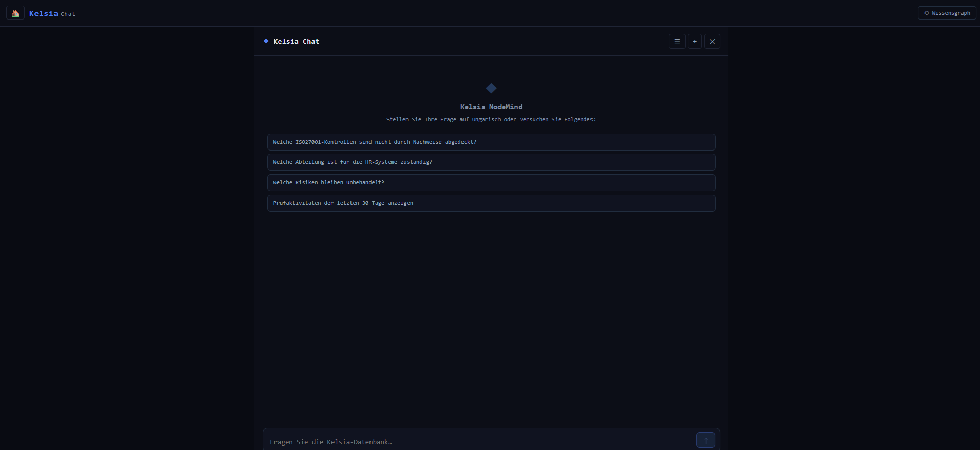
Task: Pick Prüfaktivitäten der letzten 30 Tage suggestion
Action: 491,203
